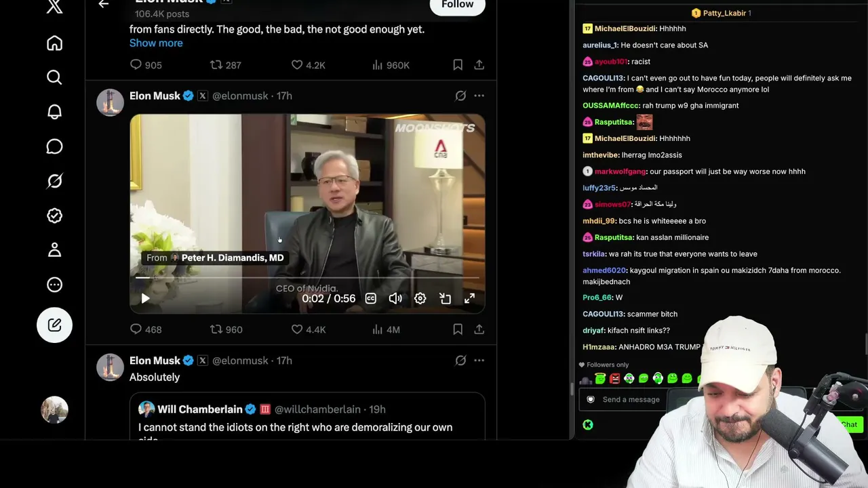This screenshot has height=488, width=868.
Task: Open Grok from the left sidebar
Action: [54, 181]
